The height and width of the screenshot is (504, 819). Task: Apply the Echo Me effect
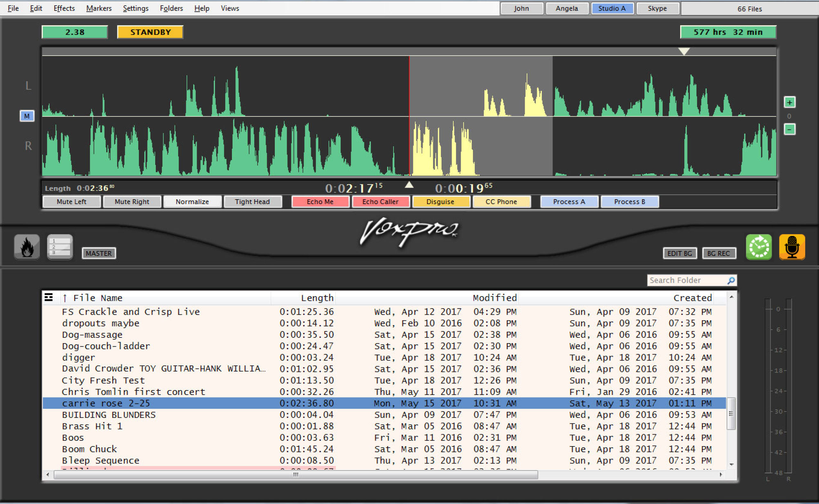coord(320,202)
